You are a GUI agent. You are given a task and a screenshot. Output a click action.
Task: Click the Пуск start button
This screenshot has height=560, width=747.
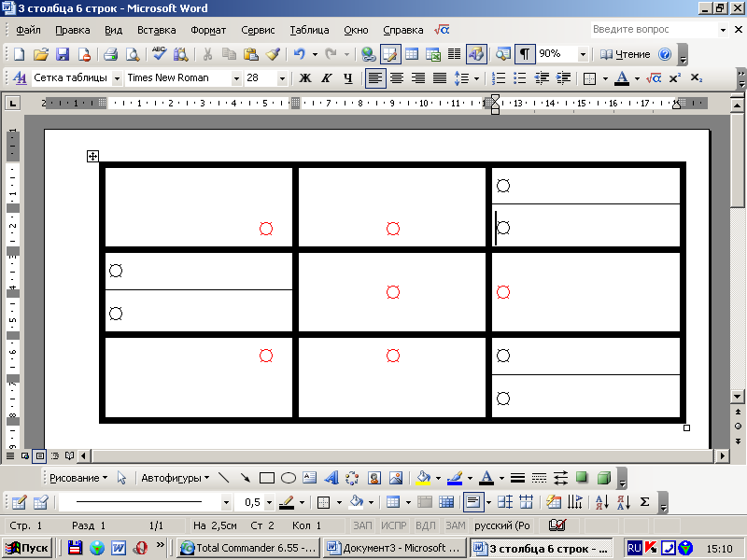click(x=27, y=548)
